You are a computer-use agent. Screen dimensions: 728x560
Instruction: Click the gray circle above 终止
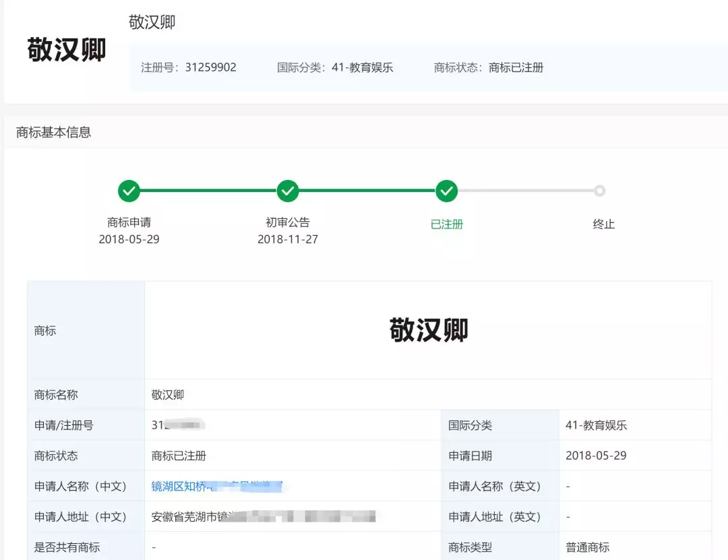(599, 191)
